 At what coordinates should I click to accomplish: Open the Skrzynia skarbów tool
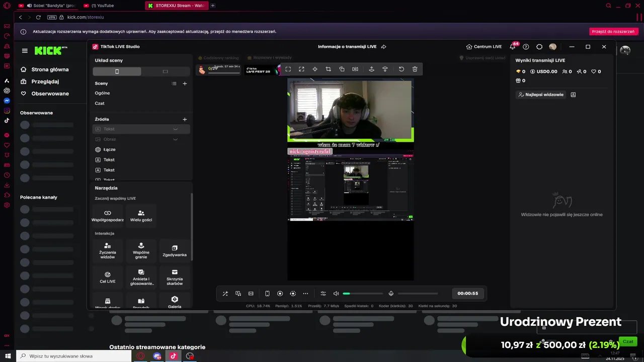(175, 277)
